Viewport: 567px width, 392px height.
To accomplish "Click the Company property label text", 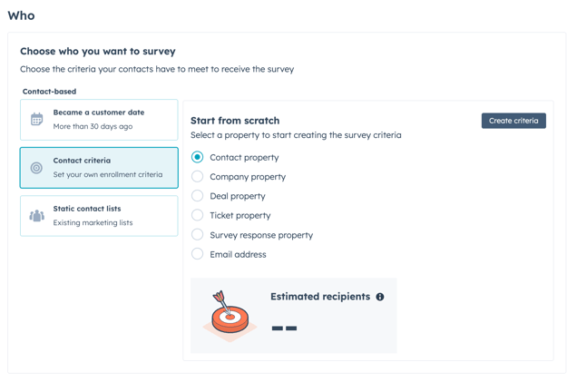I will (x=248, y=177).
